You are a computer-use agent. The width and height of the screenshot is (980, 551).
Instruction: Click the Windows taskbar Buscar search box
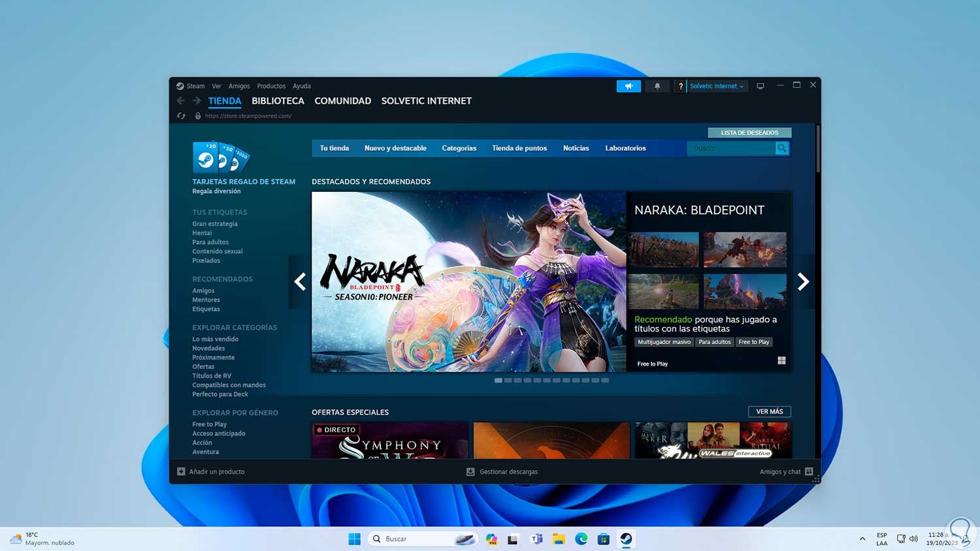[423, 539]
